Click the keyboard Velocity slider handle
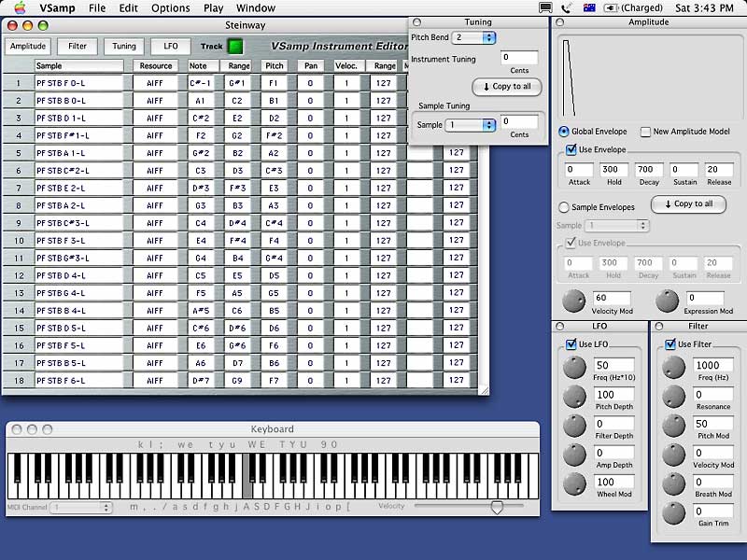Viewport: 747px width, 560px height. pyautogui.click(x=497, y=507)
